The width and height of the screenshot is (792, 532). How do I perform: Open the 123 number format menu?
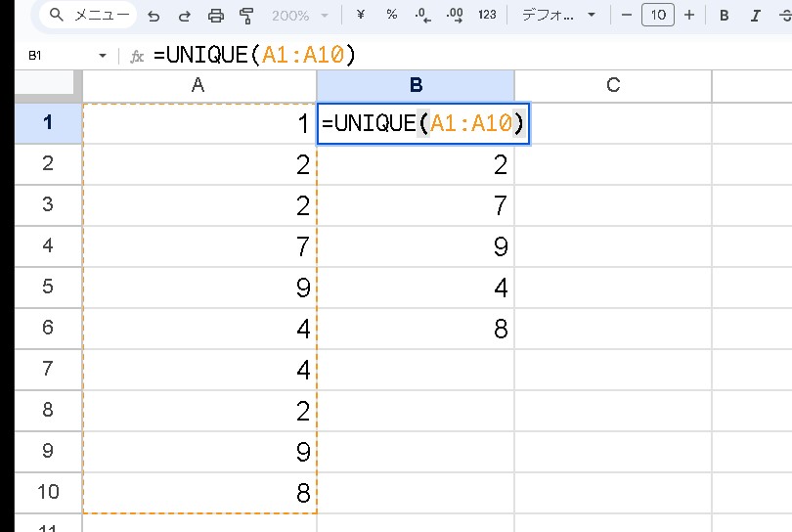(487, 15)
